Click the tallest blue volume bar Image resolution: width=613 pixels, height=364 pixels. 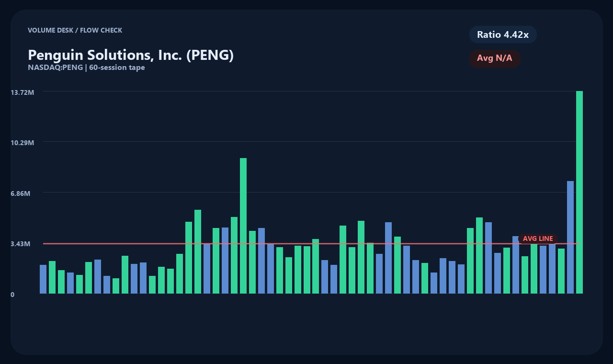click(x=570, y=237)
